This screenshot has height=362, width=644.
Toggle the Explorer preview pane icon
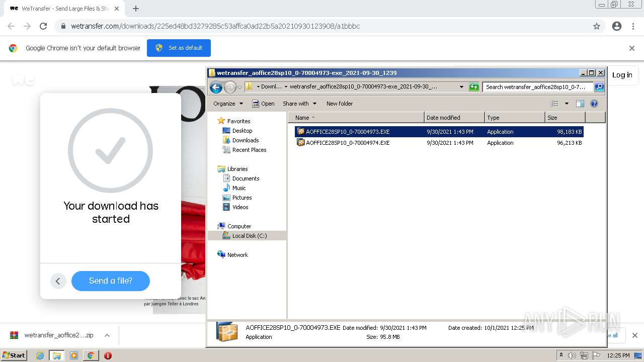(x=580, y=104)
